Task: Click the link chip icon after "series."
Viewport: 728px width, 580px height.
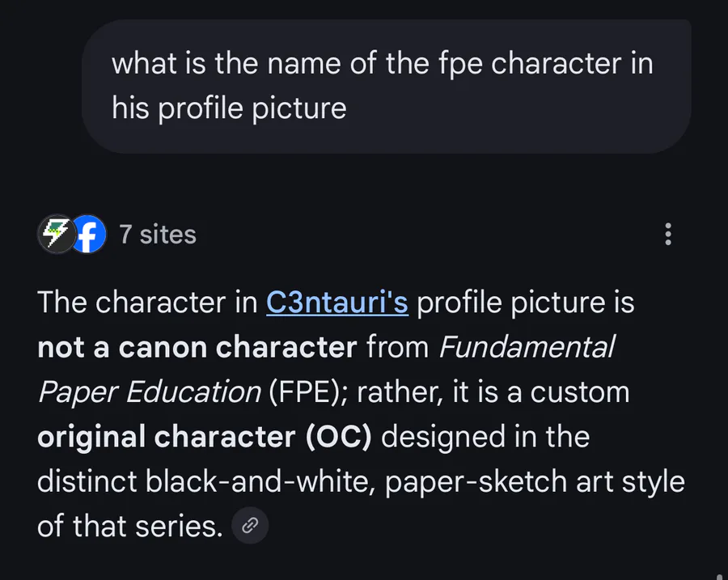Action: point(250,526)
